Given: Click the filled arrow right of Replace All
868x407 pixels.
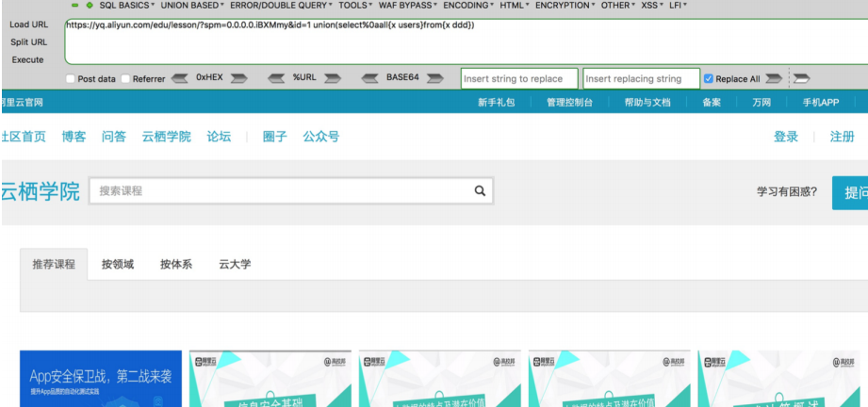Looking at the screenshot, I should click(x=774, y=78).
